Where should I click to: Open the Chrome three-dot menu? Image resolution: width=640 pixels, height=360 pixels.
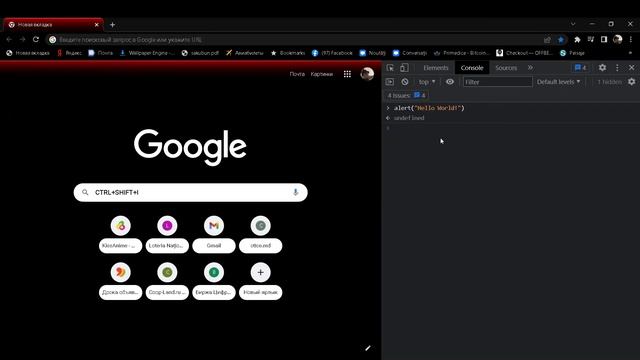[x=631, y=39]
